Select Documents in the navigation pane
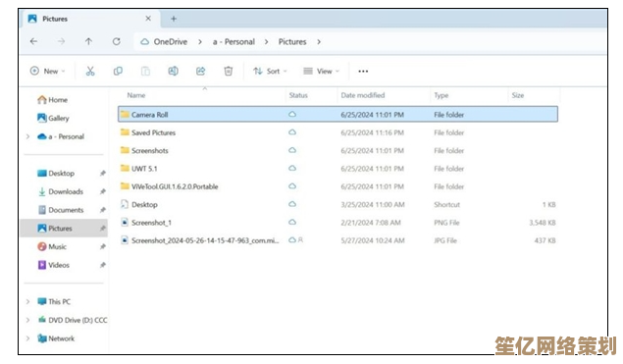 click(x=61, y=210)
